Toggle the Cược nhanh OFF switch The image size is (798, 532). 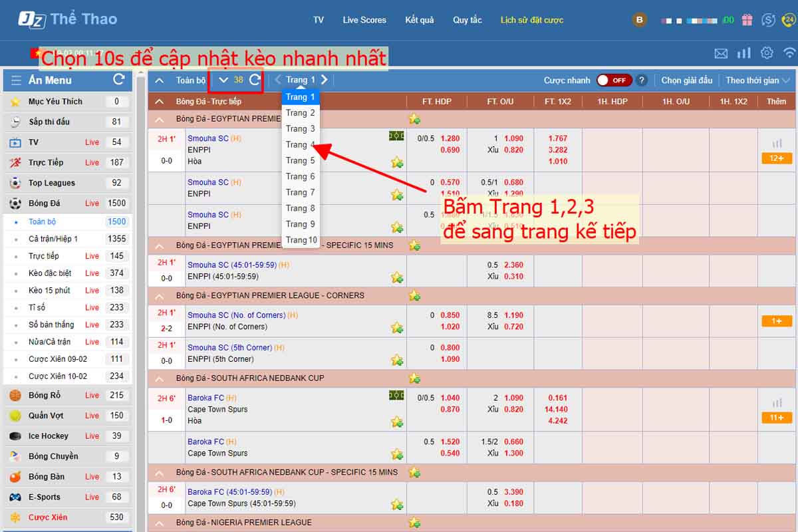tap(613, 80)
